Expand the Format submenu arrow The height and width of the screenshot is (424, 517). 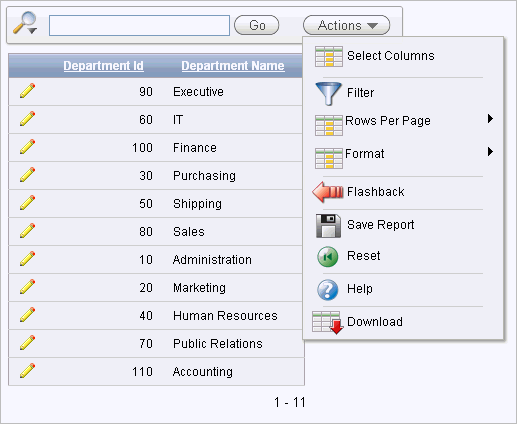click(x=490, y=152)
